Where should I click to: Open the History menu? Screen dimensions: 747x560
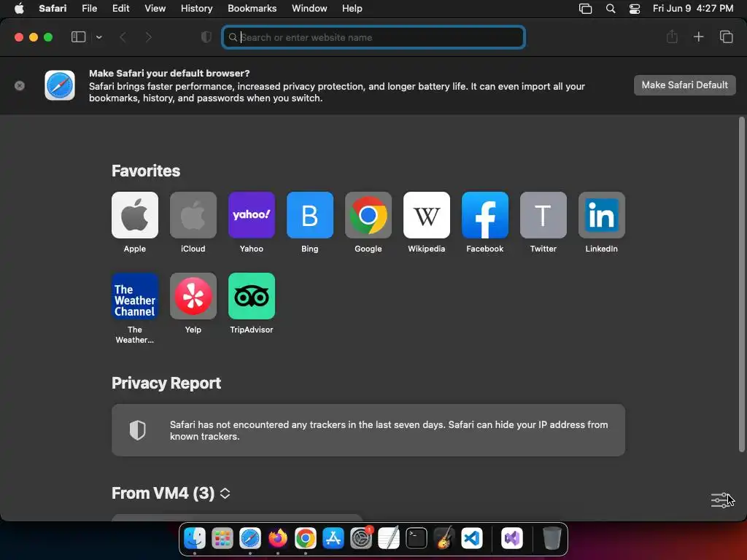196,9
